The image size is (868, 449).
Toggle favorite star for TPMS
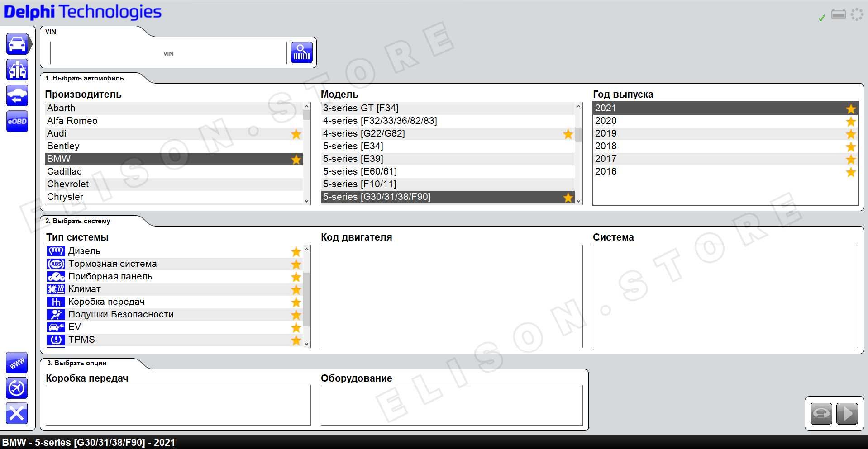296,340
